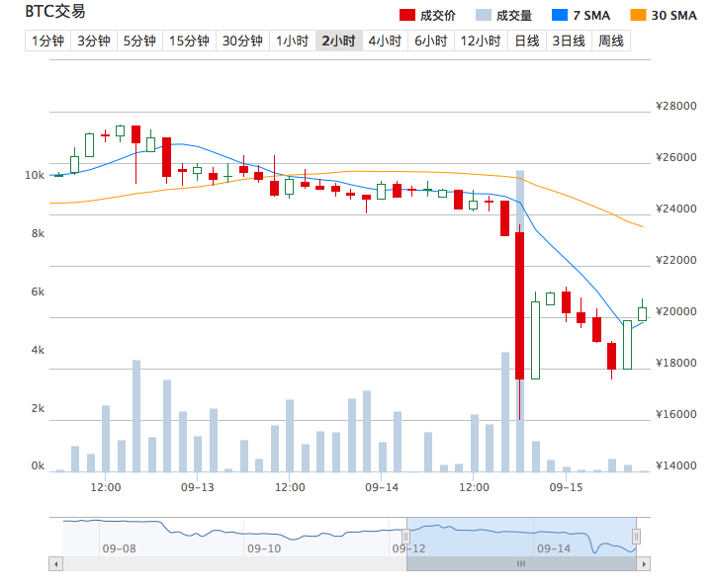Screen dimensions: 715x588
Task: Click the 09-14 date axis label
Action: tap(382, 487)
